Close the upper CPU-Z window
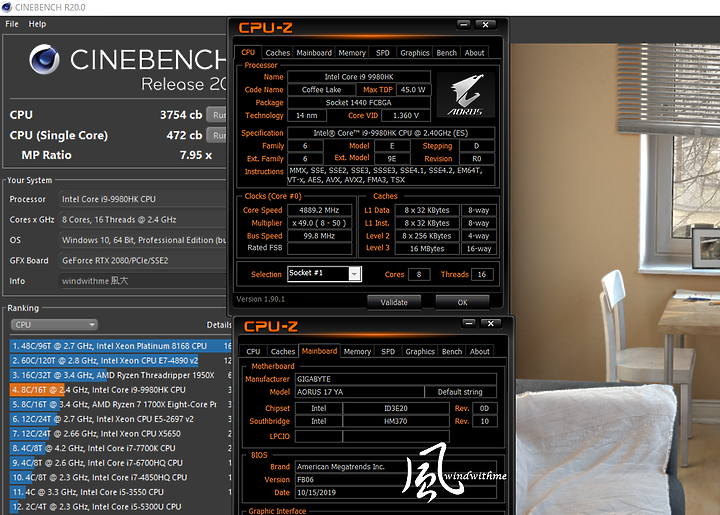Image resolution: width=720 pixels, height=515 pixels. pyautogui.click(x=485, y=24)
